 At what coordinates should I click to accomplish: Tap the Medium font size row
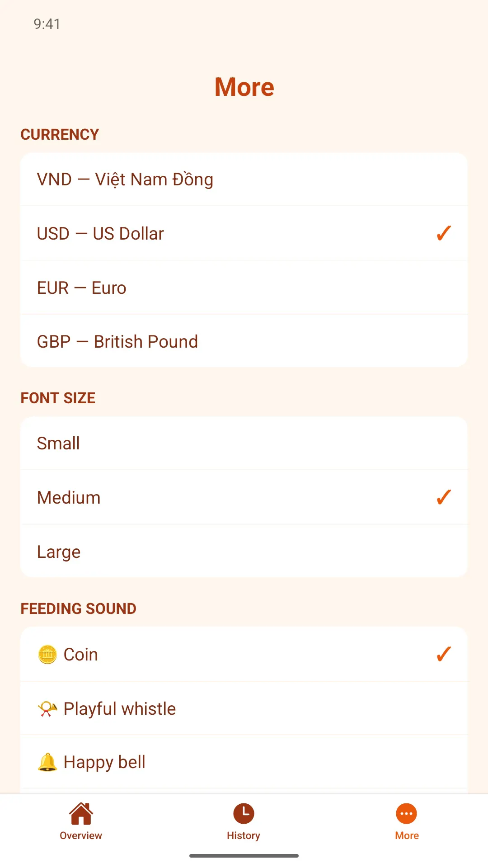click(x=244, y=497)
